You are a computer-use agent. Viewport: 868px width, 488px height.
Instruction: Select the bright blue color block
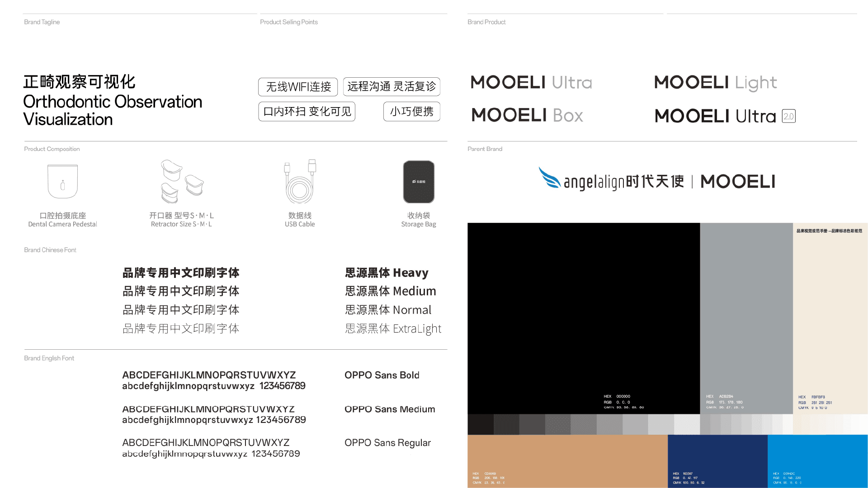[818, 461]
